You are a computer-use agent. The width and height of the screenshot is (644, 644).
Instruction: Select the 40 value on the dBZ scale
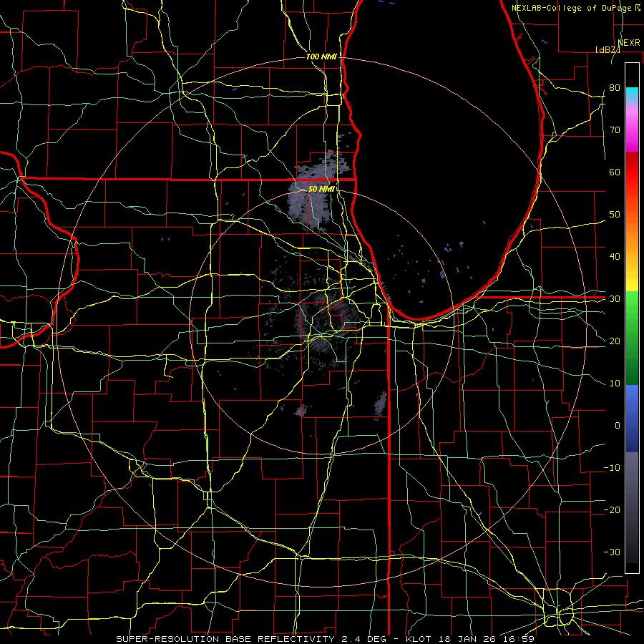click(615, 257)
